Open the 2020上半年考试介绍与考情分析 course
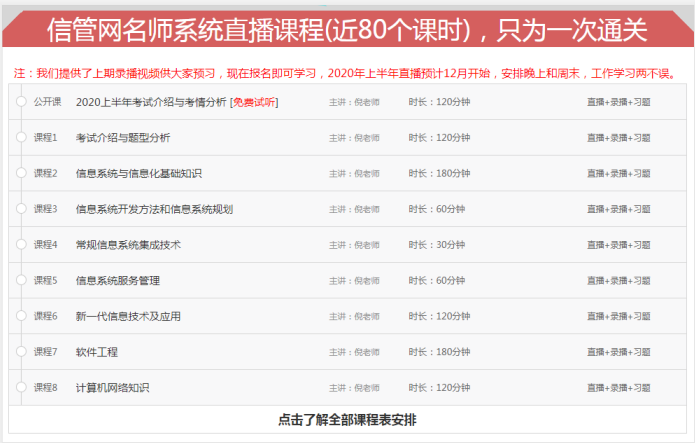This screenshot has width=695, height=443. coord(151,102)
